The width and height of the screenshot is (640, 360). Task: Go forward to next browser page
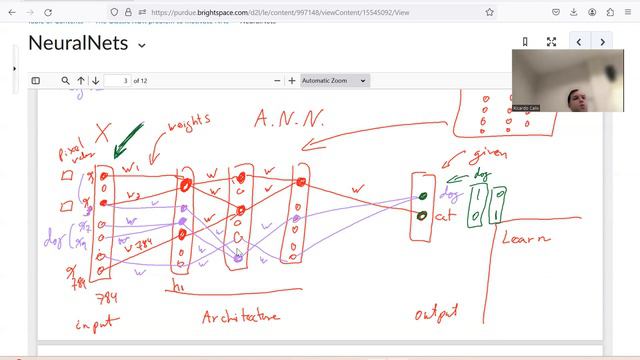point(30,12)
